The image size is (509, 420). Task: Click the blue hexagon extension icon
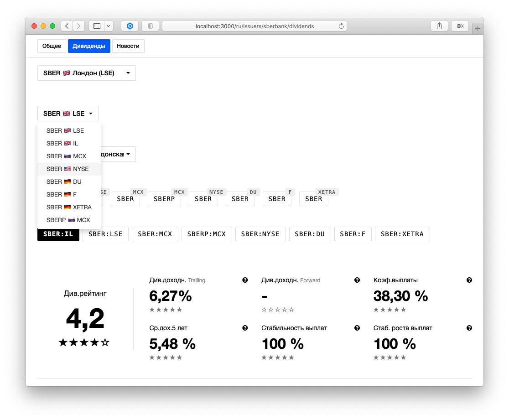(130, 26)
